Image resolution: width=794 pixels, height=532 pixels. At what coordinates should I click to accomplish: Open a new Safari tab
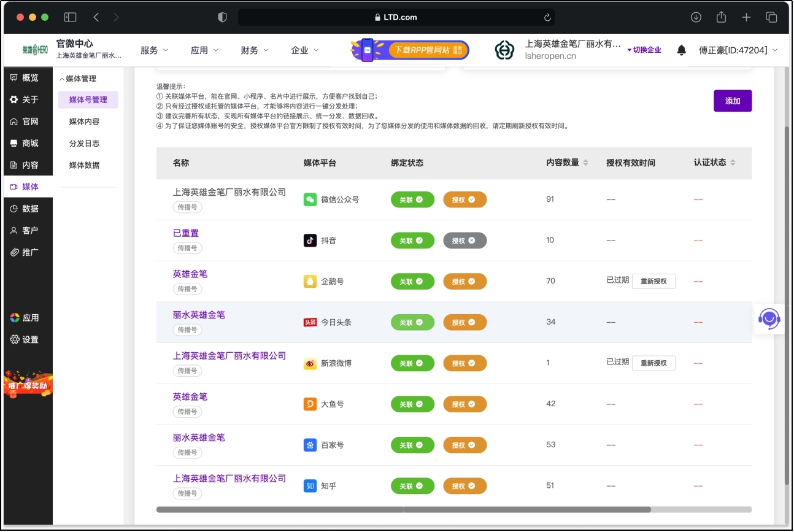point(746,17)
